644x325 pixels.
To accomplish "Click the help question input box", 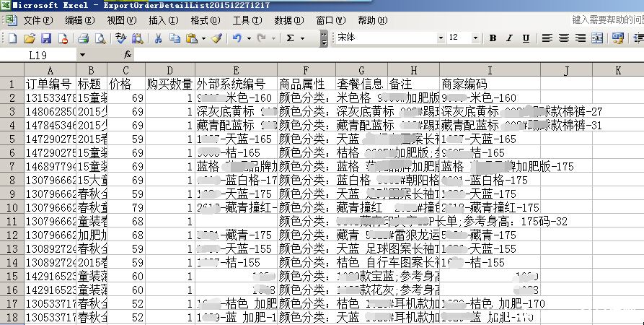I will point(607,20).
